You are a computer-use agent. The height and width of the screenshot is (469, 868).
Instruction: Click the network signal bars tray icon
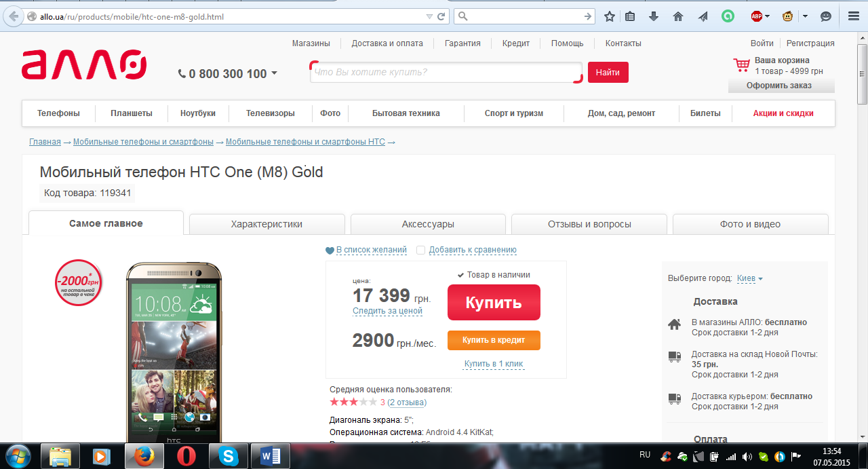731,457
